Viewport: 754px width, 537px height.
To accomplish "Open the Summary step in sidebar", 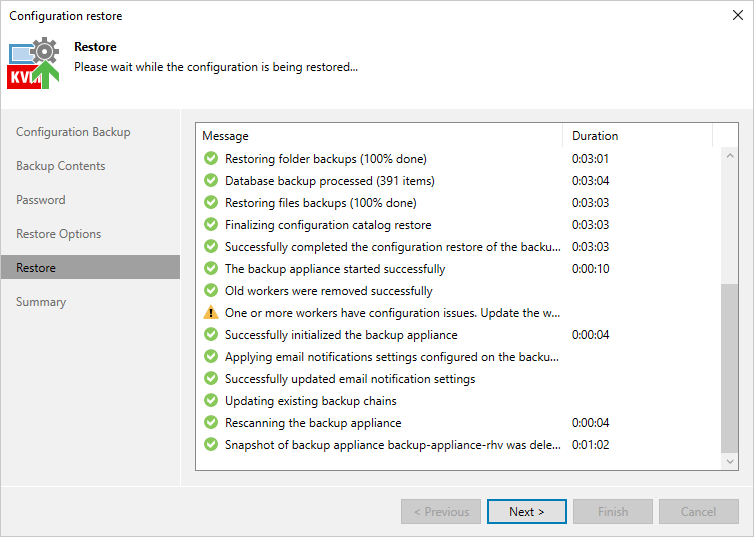I will point(41,302).
